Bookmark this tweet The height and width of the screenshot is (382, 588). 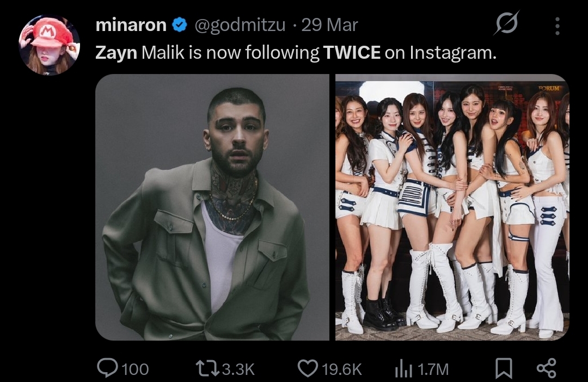[x=504, y=368]
